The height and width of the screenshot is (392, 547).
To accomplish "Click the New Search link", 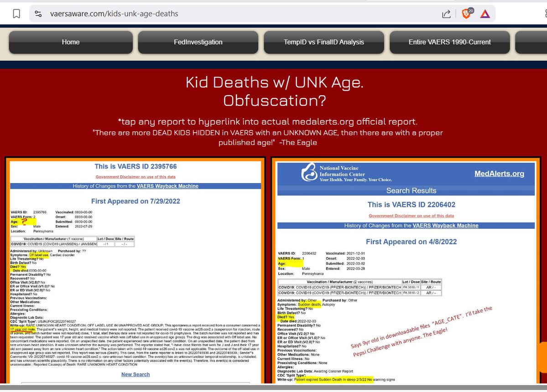I will click(135, 374).
